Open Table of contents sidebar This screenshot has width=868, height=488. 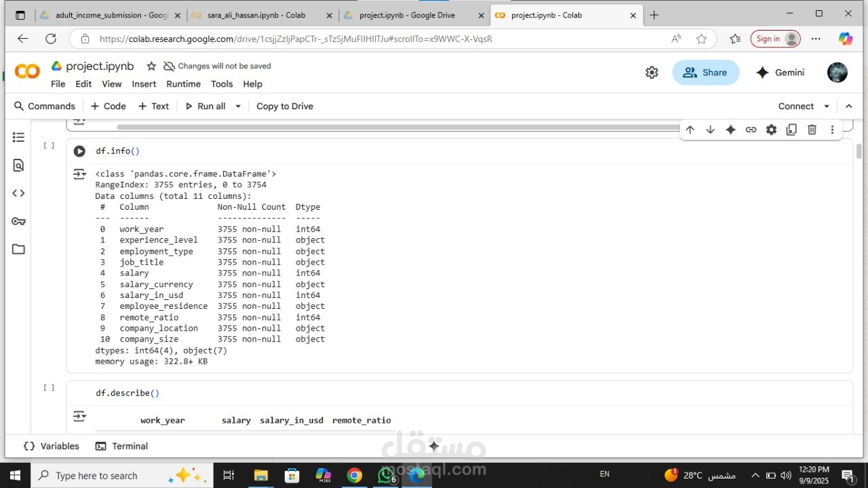tap(18, 138)
